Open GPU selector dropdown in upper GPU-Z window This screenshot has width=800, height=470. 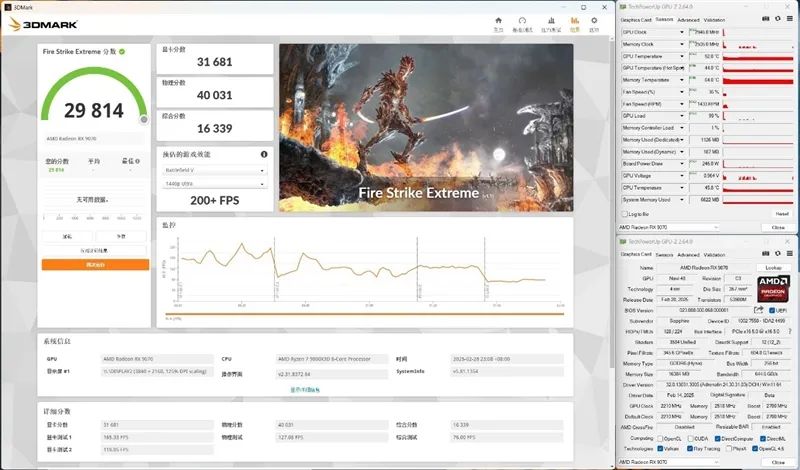point(669,227)
